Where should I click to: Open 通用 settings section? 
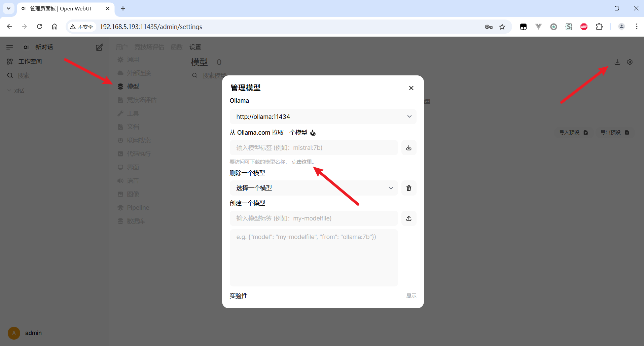coord(128,60)
